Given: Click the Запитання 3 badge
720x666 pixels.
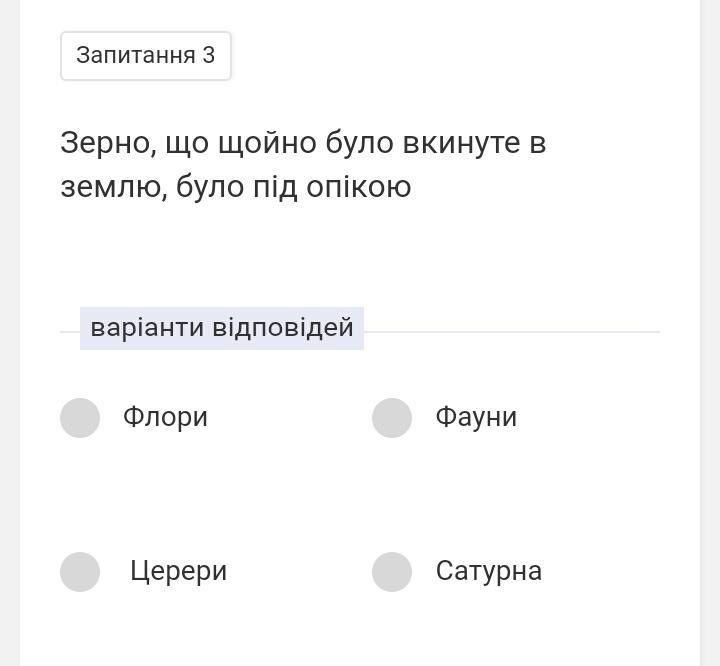Looking at the screenshot, I should [146, 56].
